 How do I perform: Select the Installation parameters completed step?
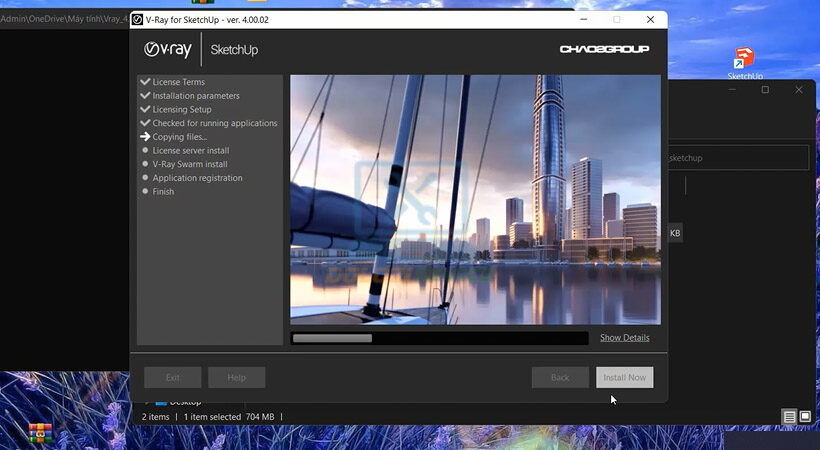(195, 96)
